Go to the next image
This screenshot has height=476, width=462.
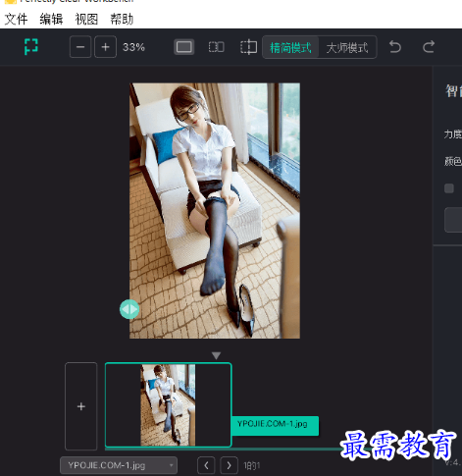pos(229,465)
